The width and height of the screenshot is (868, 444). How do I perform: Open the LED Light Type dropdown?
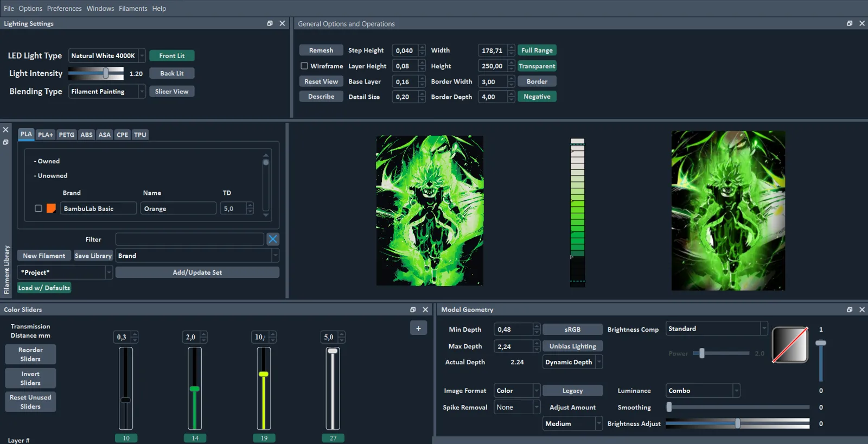pos(107,55)
